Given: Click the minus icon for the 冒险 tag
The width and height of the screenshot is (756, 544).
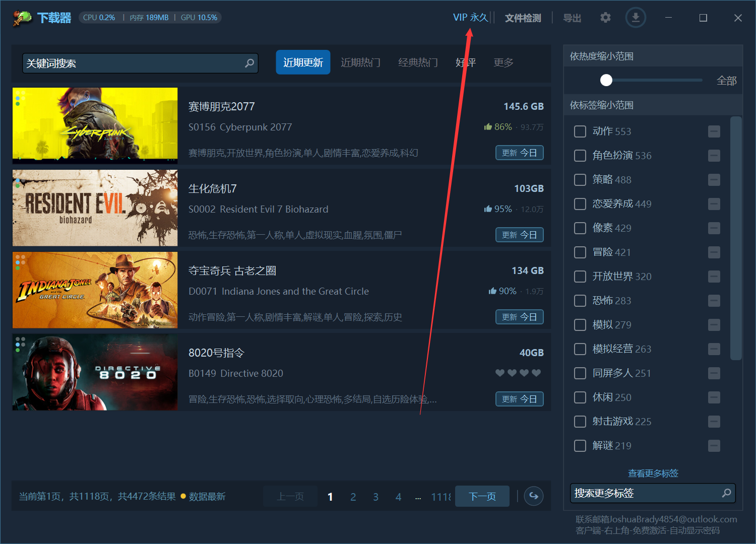Looking at the screenshot, I should (x=714, y=252).
